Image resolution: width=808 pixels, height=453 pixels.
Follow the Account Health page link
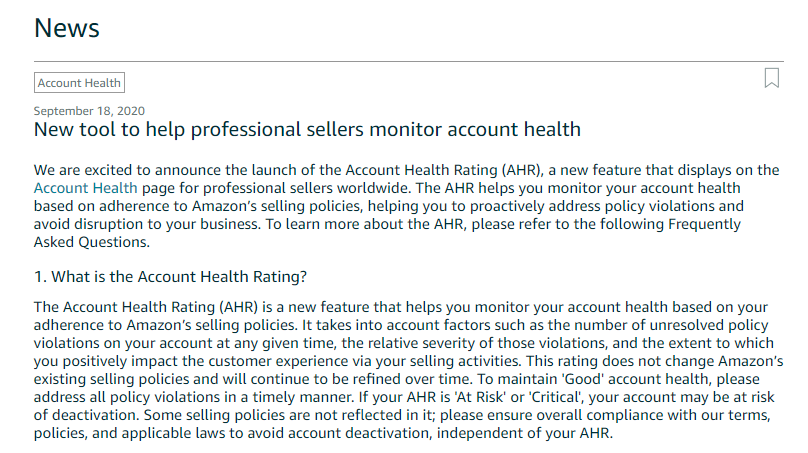(86, 188)
